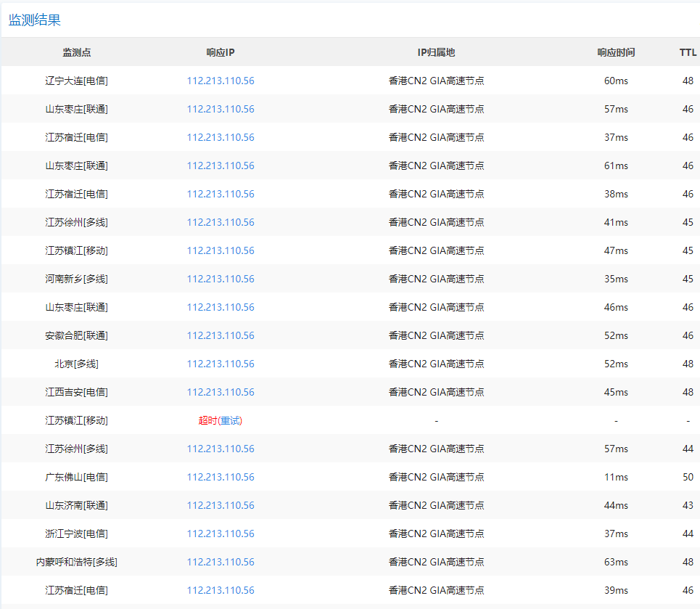The image size is (700, 609).
Task: Click the 46ms response time value
Action: click(616, 308)
